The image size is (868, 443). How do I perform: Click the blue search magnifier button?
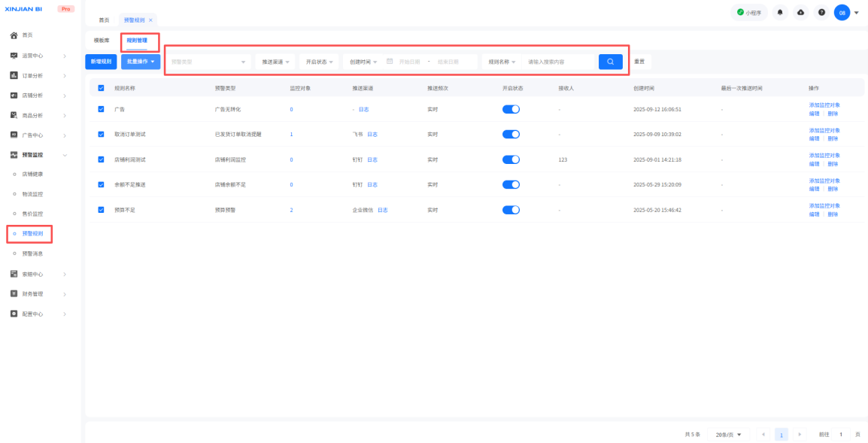[610, 62]
